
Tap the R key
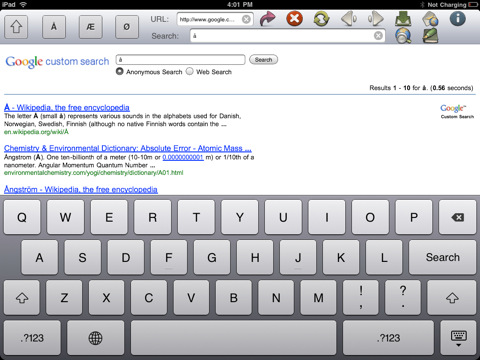[x=153, y=217]
